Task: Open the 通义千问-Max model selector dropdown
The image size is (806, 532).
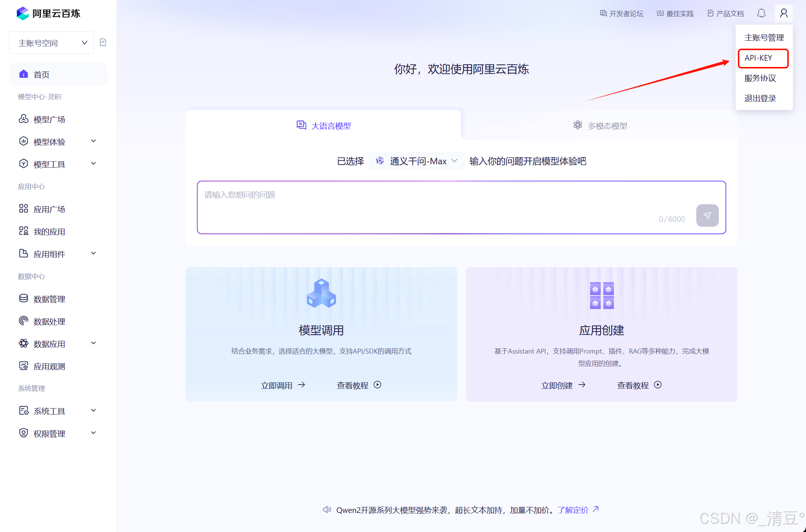Action: (416, 161)
